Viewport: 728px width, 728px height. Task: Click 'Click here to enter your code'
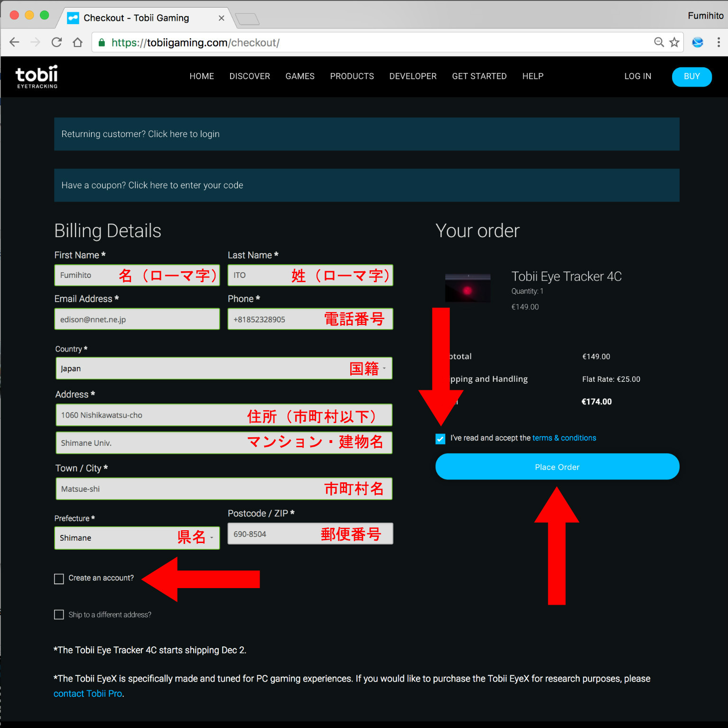[186, 185]
